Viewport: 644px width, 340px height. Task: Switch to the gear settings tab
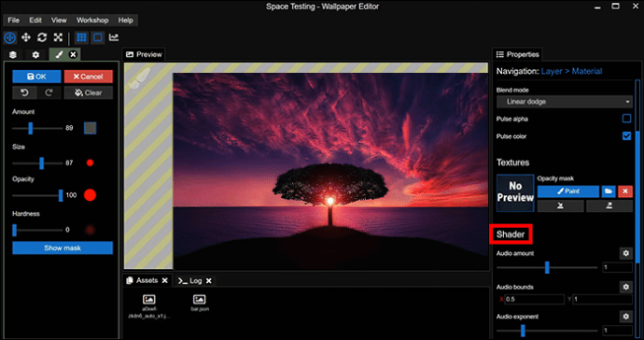[x=35, y=55]
